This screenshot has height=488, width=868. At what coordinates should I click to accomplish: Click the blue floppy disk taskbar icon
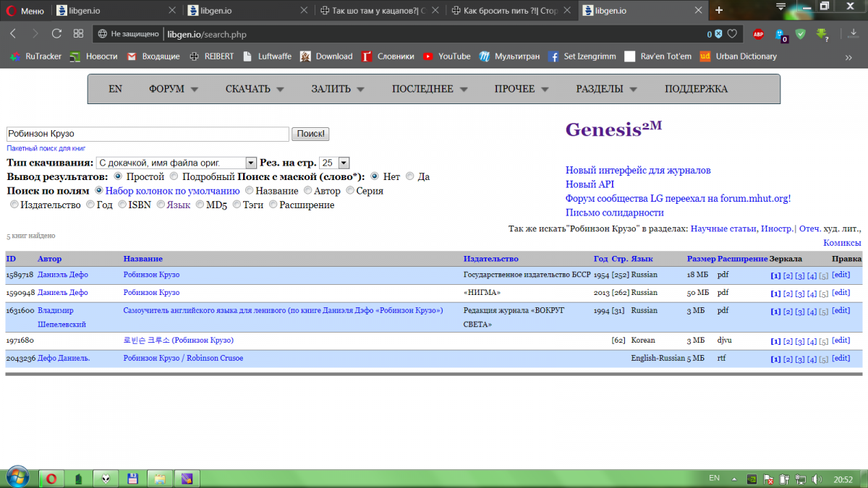tap(132, 478)
